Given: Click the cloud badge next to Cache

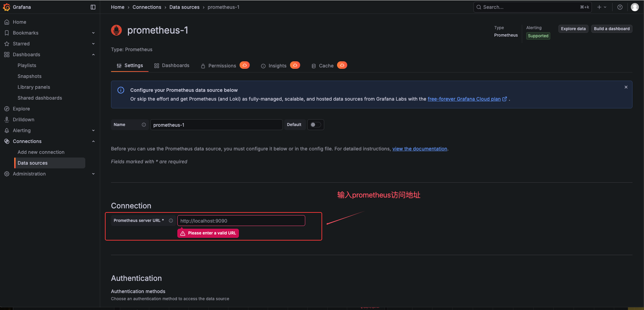Looking at the screenshot, I should point(342,65).
